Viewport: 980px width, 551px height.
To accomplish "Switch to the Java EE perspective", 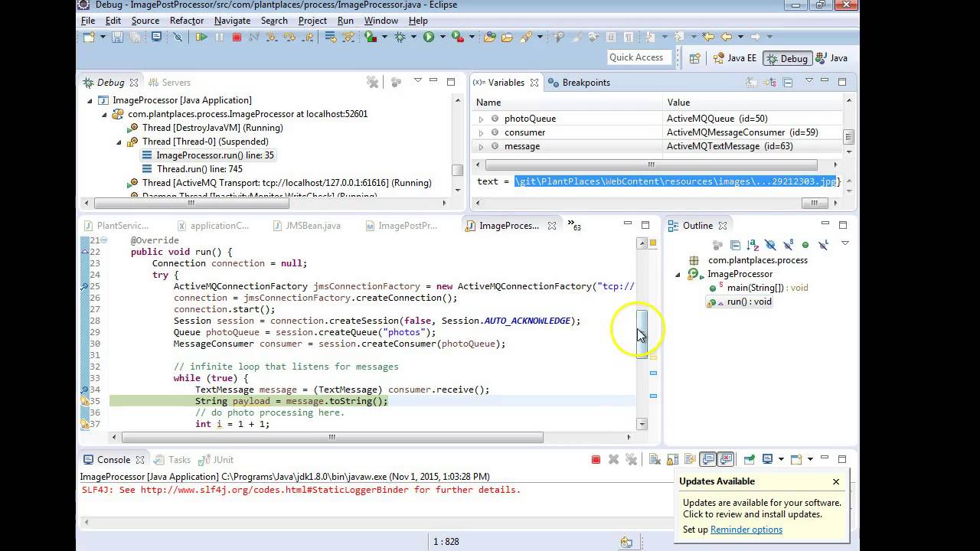I will [733, 58].
